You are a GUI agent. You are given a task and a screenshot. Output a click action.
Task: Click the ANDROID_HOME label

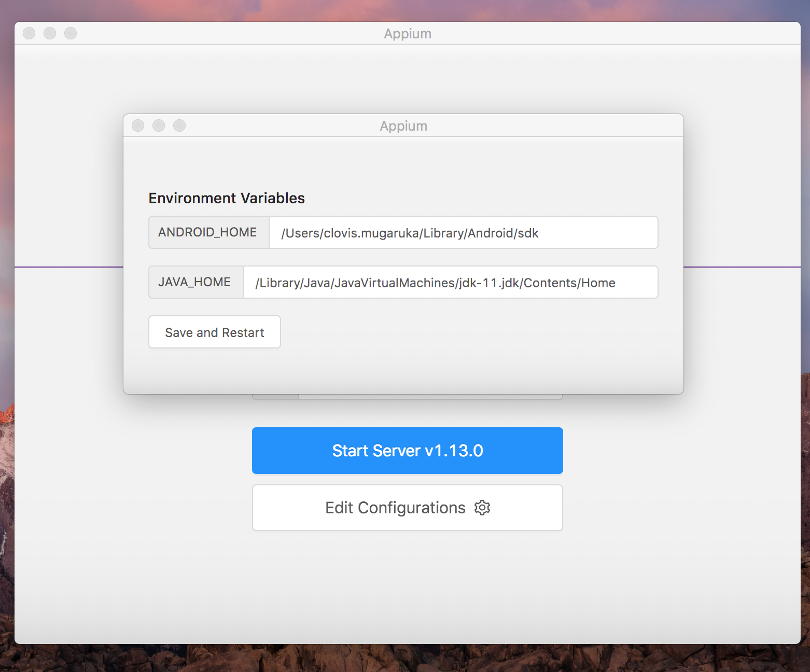[208, 232]
